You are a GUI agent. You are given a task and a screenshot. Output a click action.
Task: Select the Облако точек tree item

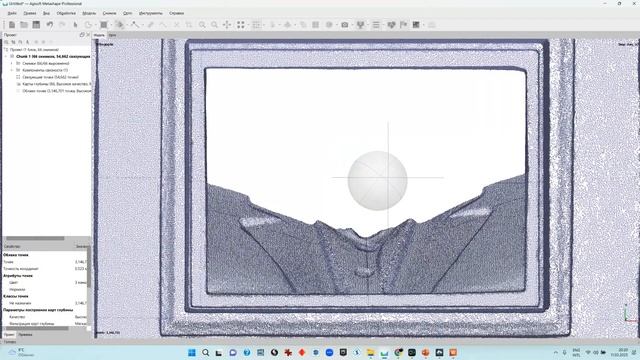(53, 91)
